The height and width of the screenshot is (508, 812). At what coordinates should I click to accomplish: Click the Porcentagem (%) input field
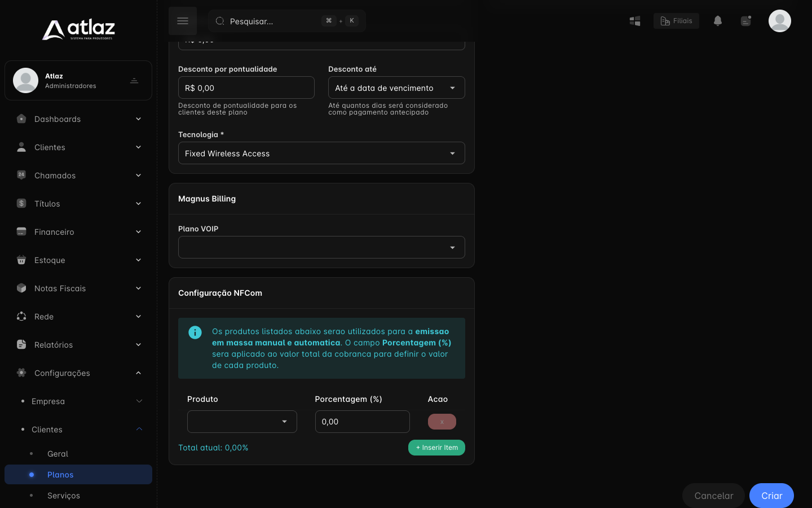(x=363, y=422)
